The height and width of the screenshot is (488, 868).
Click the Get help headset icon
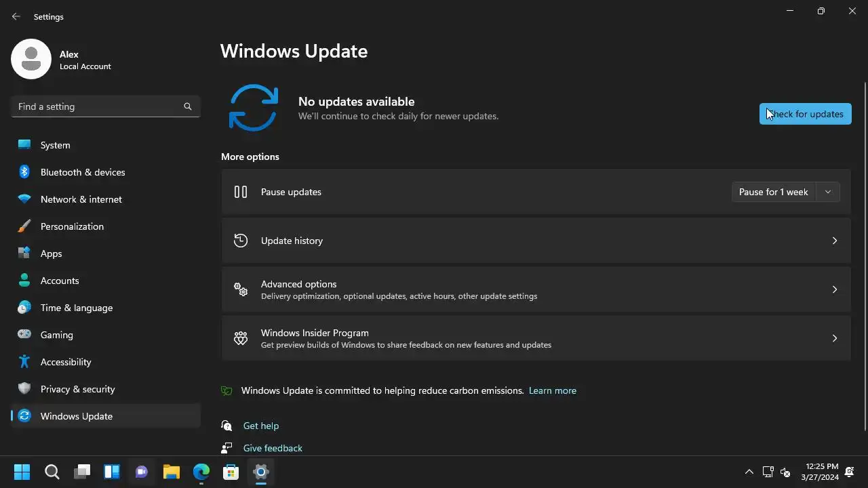(x=227, y=426)
